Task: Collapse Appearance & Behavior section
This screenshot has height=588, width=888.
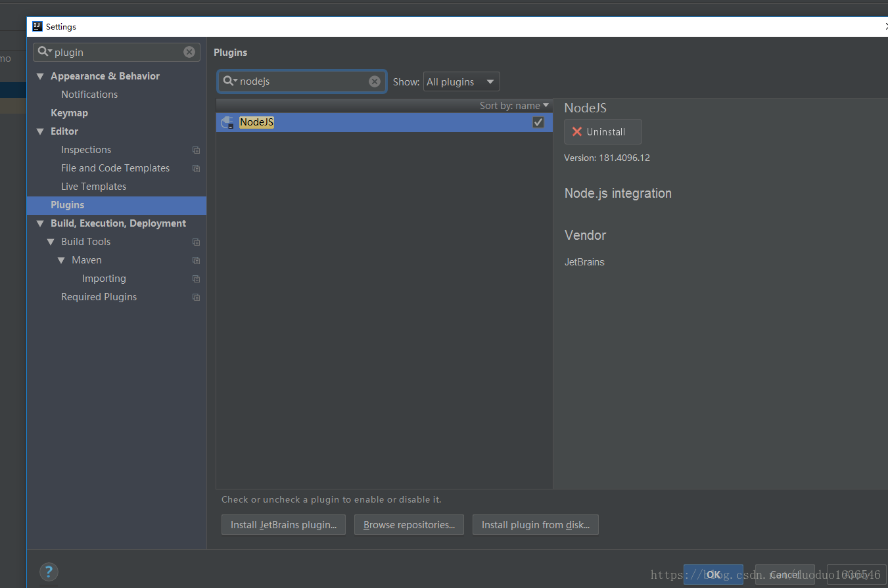Action: [x=41, y=76]
